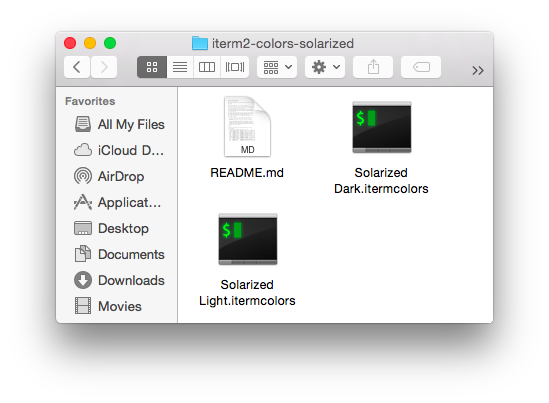This screenshot has height=403, width=549.
Task: Open the Downloads folder in sidebar
Action: click(x=119, y=280)
